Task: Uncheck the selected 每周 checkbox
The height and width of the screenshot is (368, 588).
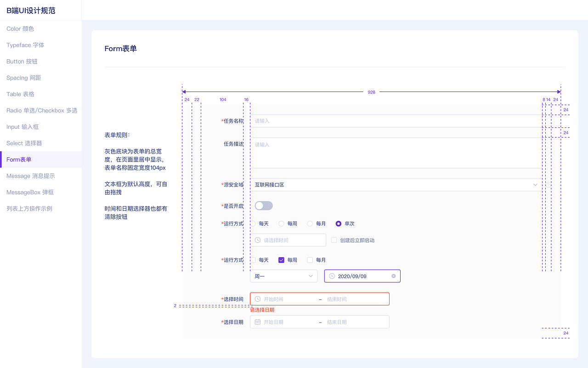Action: coord(281,260)
